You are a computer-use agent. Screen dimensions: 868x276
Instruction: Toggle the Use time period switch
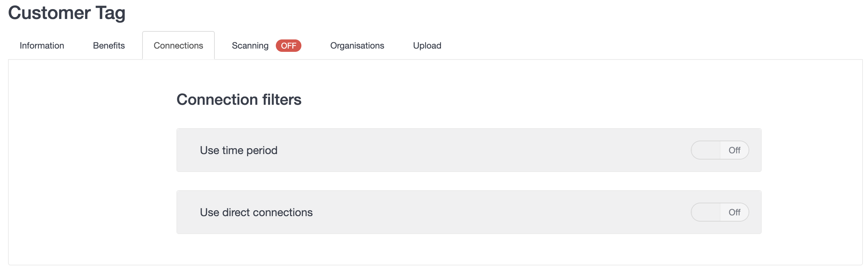point(720,150)
